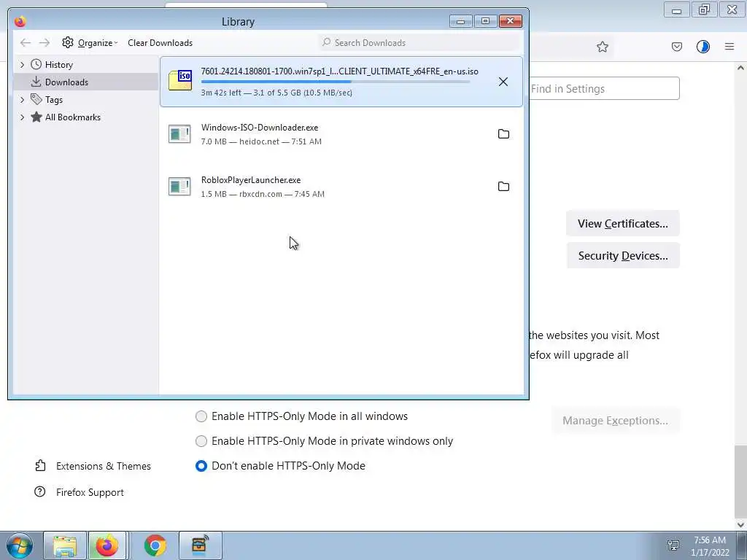The width and height of the screenshot is (747, 560).
Task: Select History clock icon in sidebar
Action: 36,64
